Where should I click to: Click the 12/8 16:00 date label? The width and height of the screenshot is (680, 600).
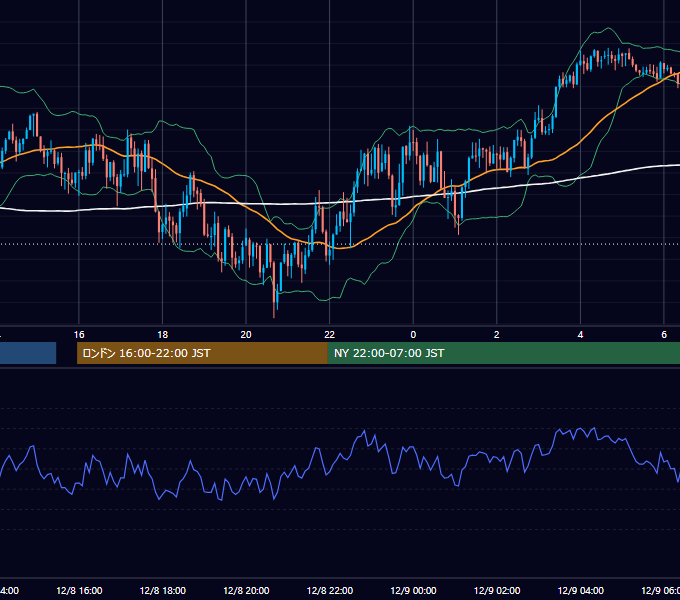pyautogui.click(x=79, y=590)
